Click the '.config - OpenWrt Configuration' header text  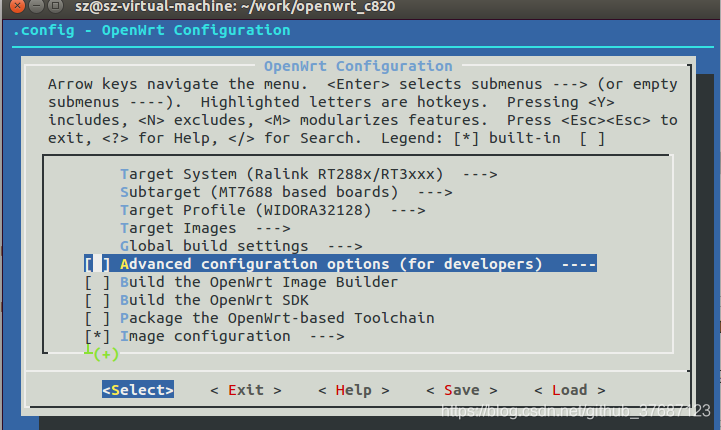click(x=151, y=30)
